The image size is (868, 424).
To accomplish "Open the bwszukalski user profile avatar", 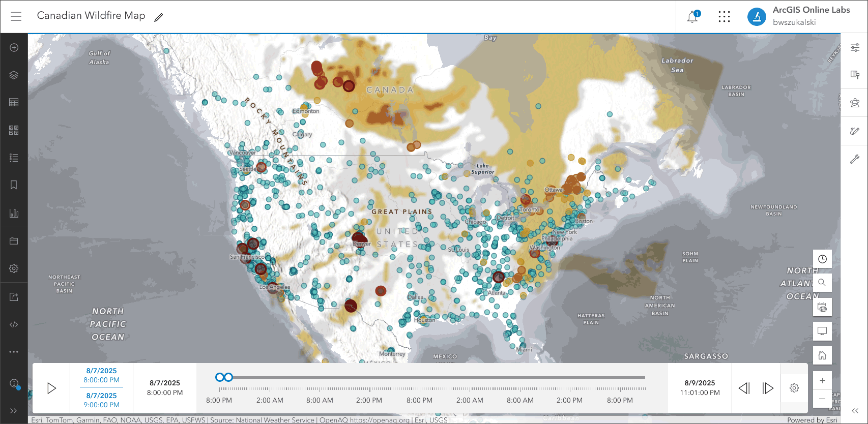I will (757, 17).
